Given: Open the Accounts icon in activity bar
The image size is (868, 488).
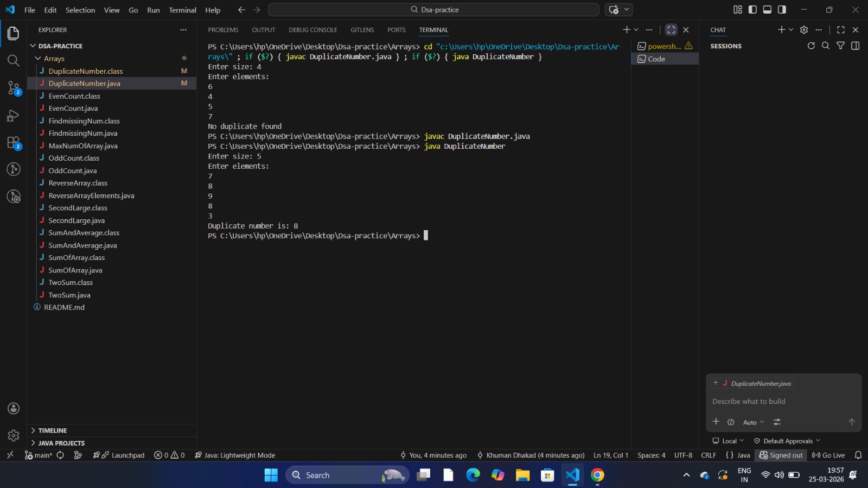Looking at the screenshot, I should click(14, 409).
